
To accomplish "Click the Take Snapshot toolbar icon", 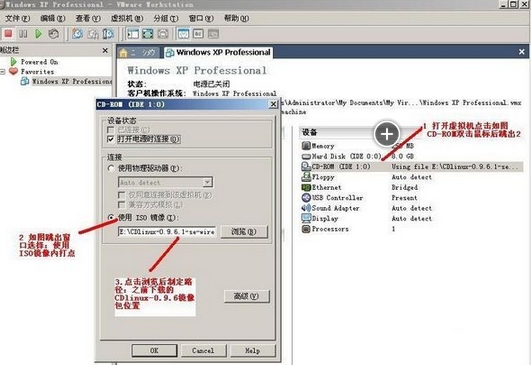I will pos(78,34).
